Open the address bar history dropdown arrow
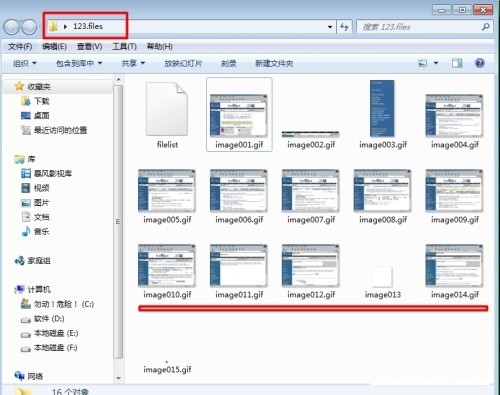This screenshot has width=500, height=395. (x=330, y=27)
